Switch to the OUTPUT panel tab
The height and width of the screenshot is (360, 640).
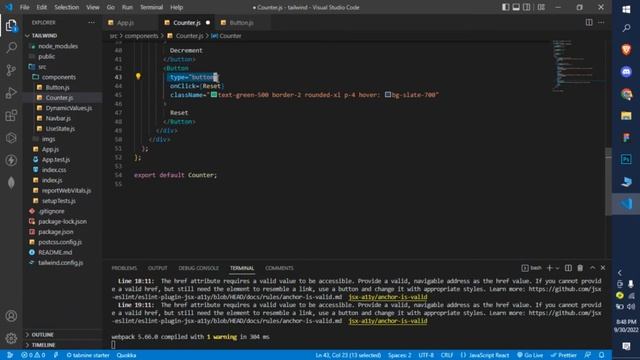158,268
